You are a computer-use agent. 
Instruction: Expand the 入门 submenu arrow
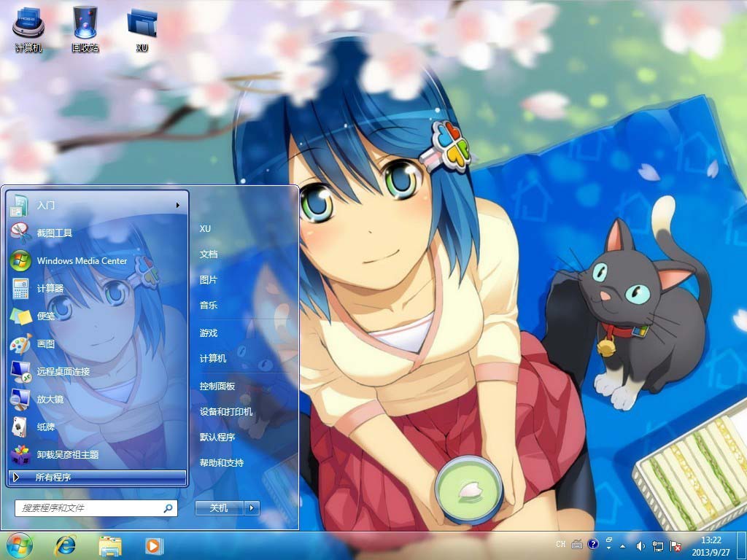177,206
